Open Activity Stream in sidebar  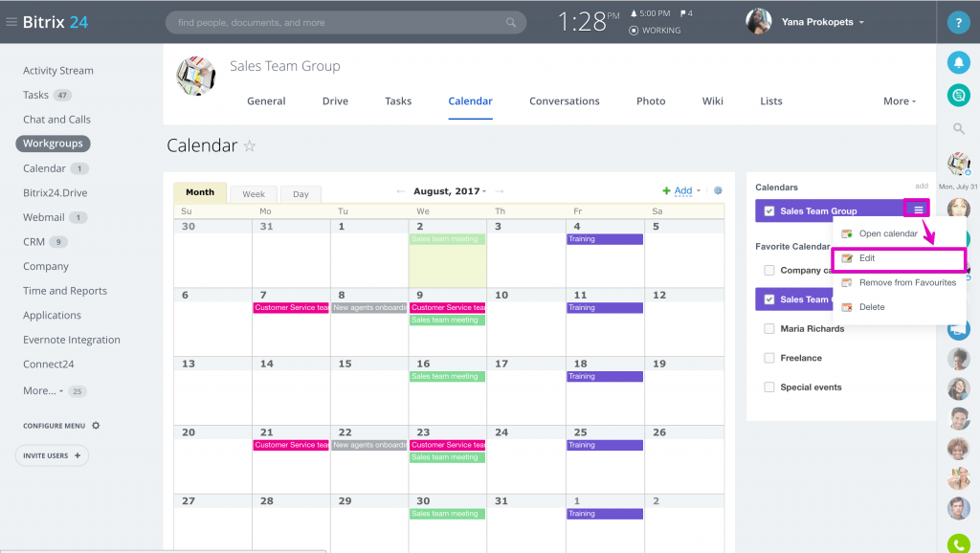coord(58,71)
